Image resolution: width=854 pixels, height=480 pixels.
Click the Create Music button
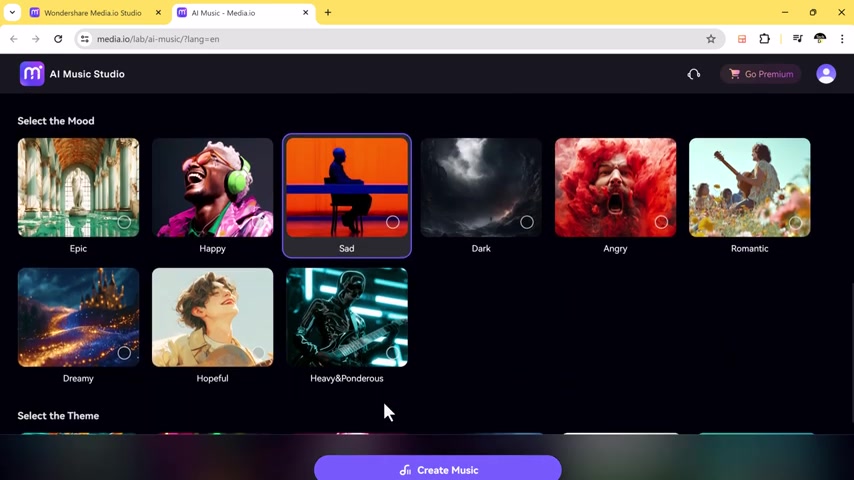(x=437, y=469)
